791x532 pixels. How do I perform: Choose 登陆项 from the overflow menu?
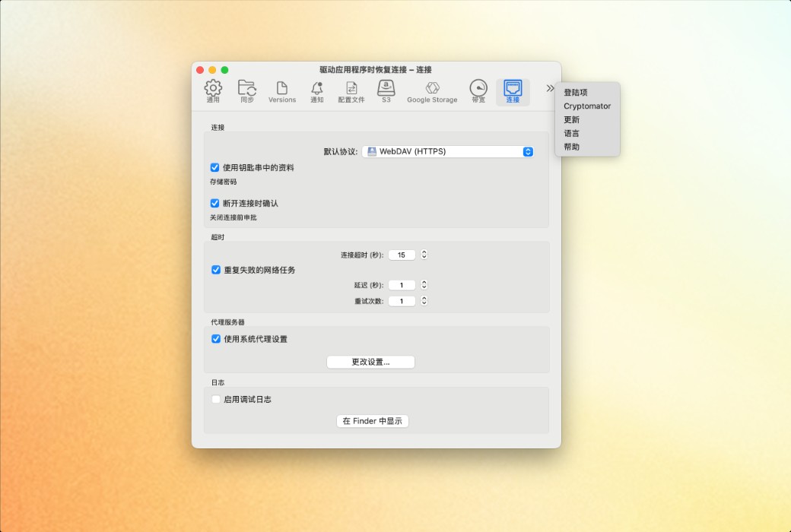576,92
